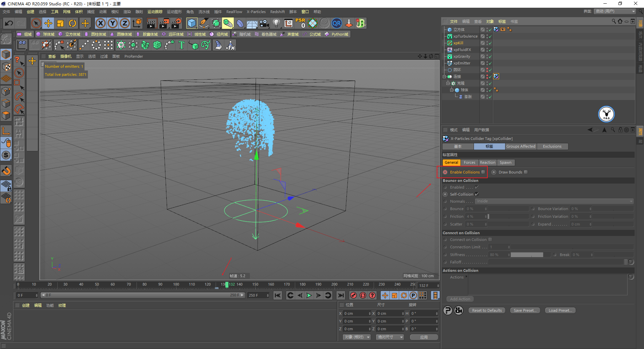Select the Move tool in toolbar
Screen dimensions: 644x349
click(48, 23)
